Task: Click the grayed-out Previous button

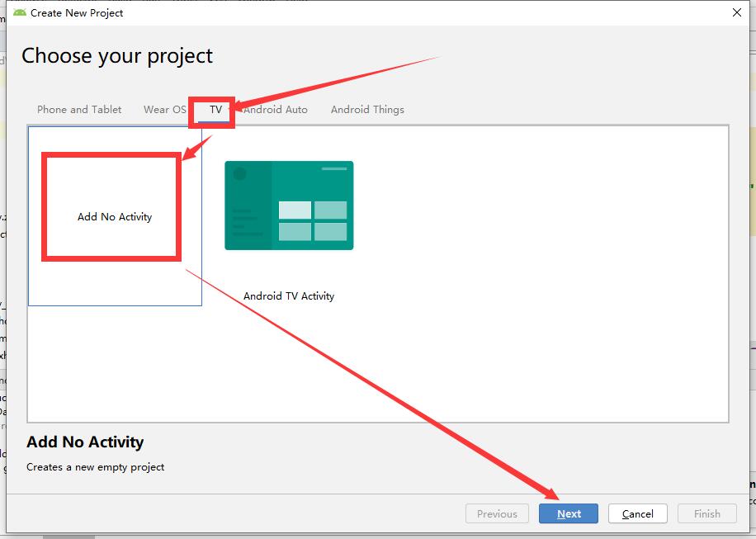Action: pos(497,513)
